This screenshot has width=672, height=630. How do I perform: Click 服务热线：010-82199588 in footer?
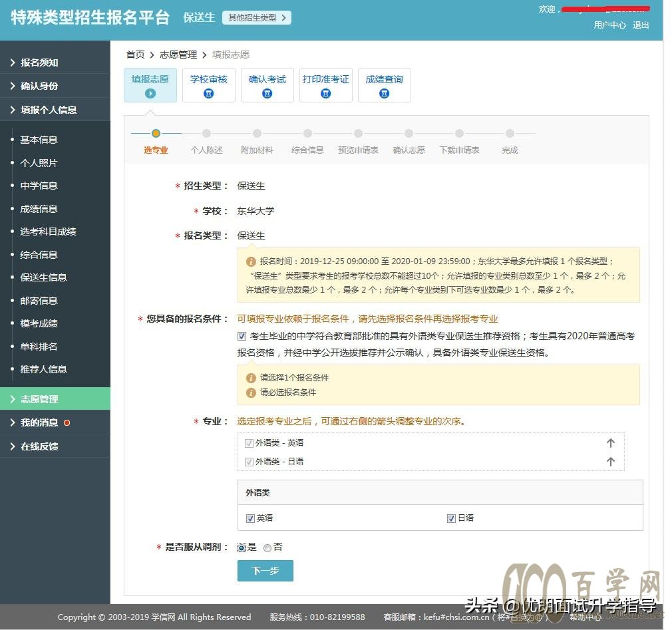point(317,617)
